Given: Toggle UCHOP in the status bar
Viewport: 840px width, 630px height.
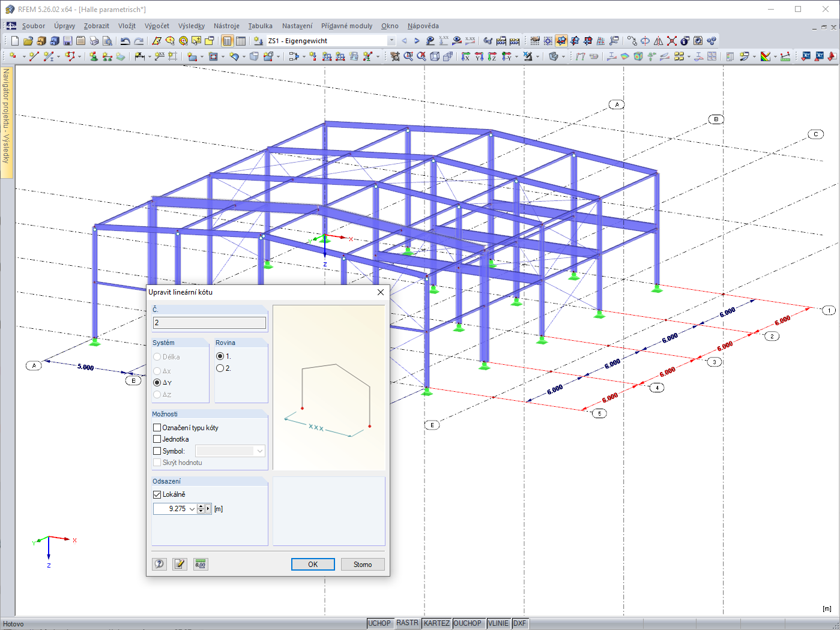Looking at the screenshot, I should (x=379, y=623).
